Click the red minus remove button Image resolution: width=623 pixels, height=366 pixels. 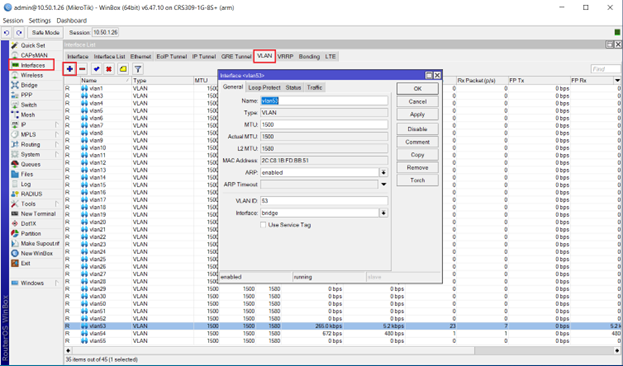point(82,69)
